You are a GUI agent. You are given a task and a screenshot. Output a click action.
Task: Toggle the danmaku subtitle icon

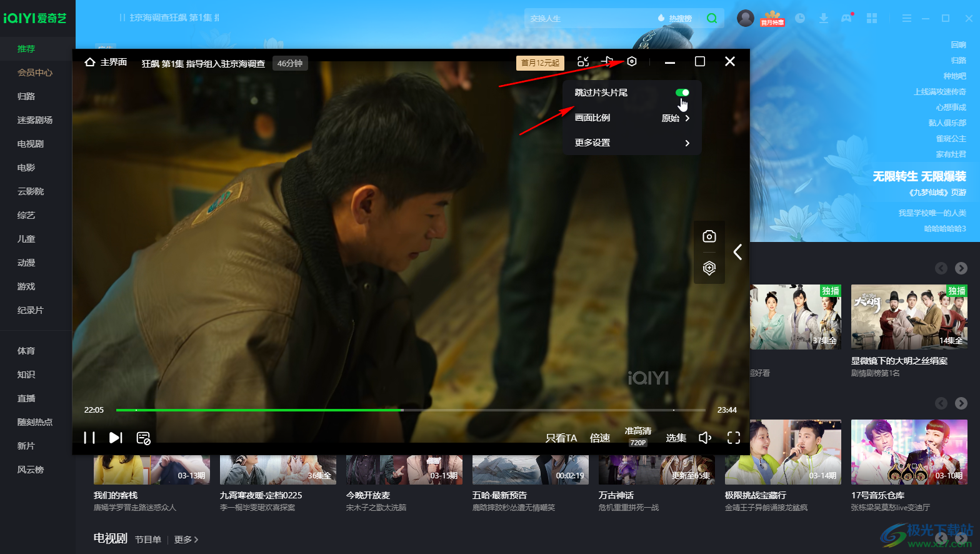[143, 438]
